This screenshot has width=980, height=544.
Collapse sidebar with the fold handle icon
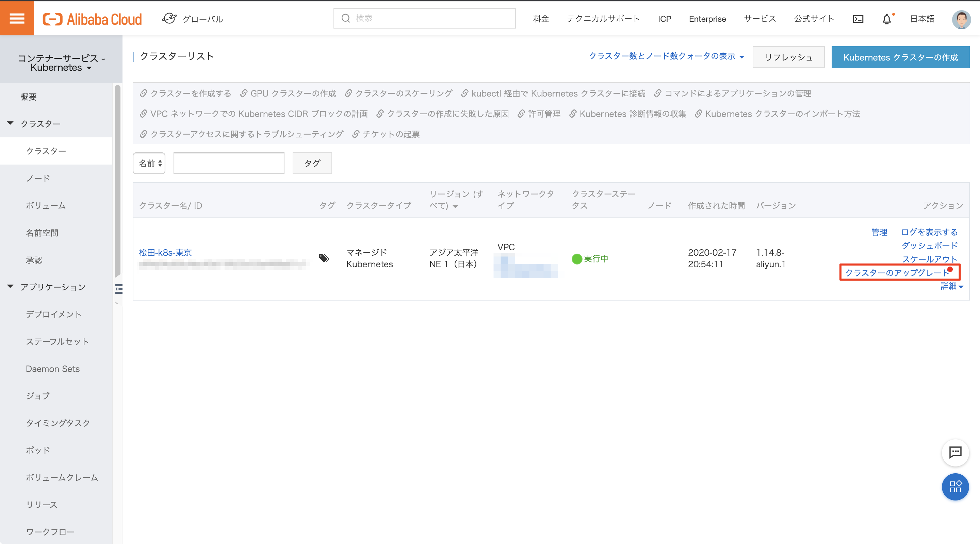coord(119,289)
